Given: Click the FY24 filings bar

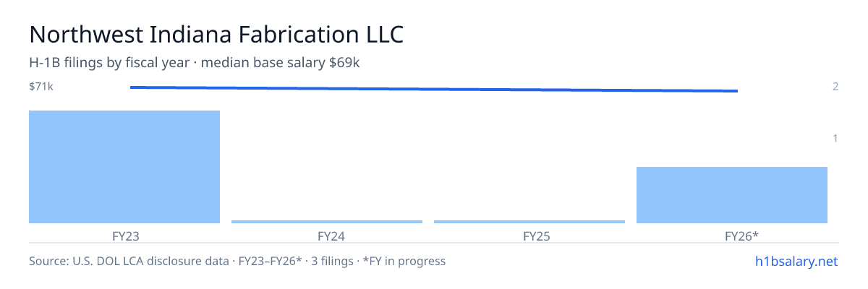Looking at the screenshot, I should 327,222.
